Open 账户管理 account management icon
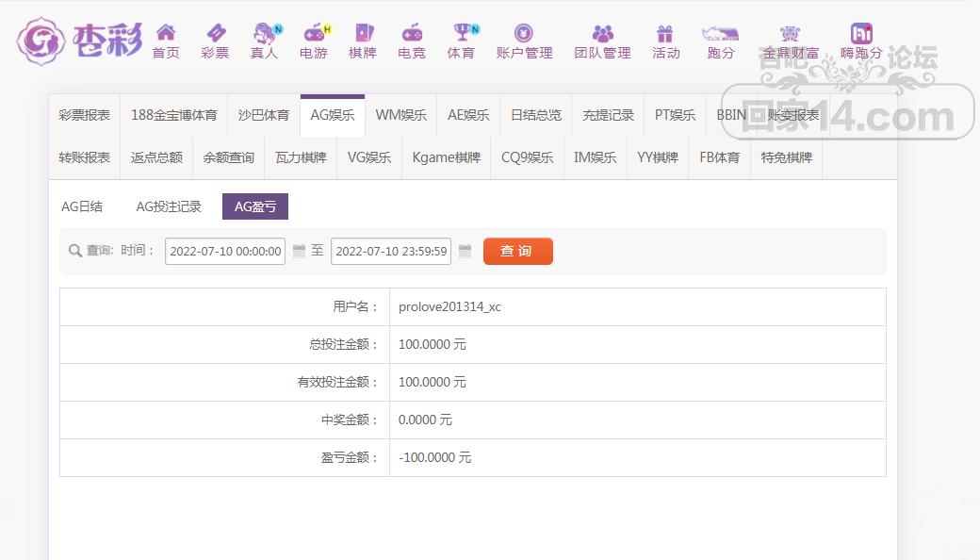This screenshot has height=560, width=980. click(x=524, y=34)
